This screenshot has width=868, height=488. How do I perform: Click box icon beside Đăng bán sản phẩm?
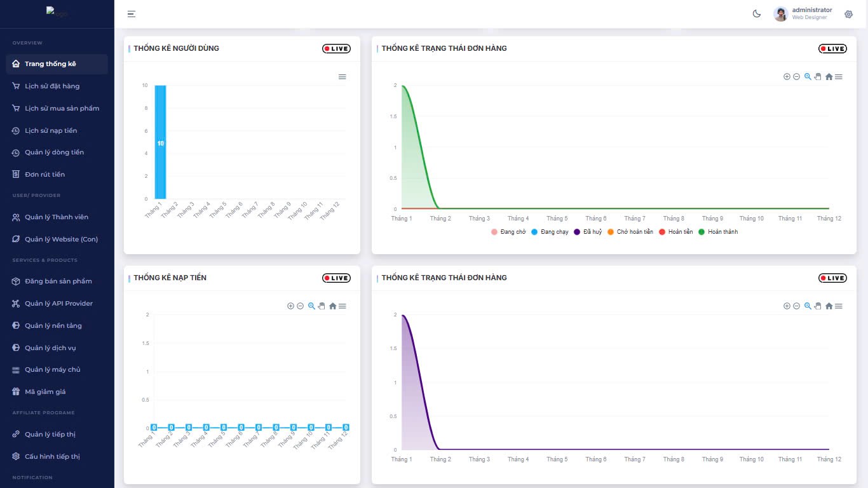(x=17, y=281)
